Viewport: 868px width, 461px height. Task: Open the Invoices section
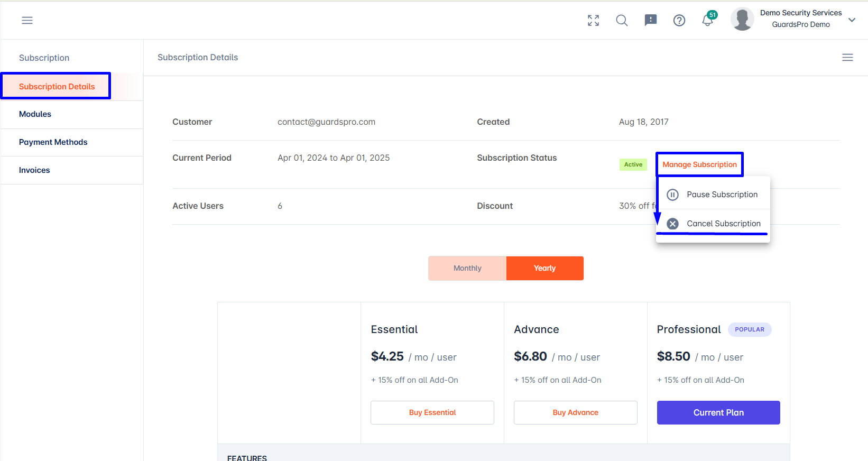[34, 170]
